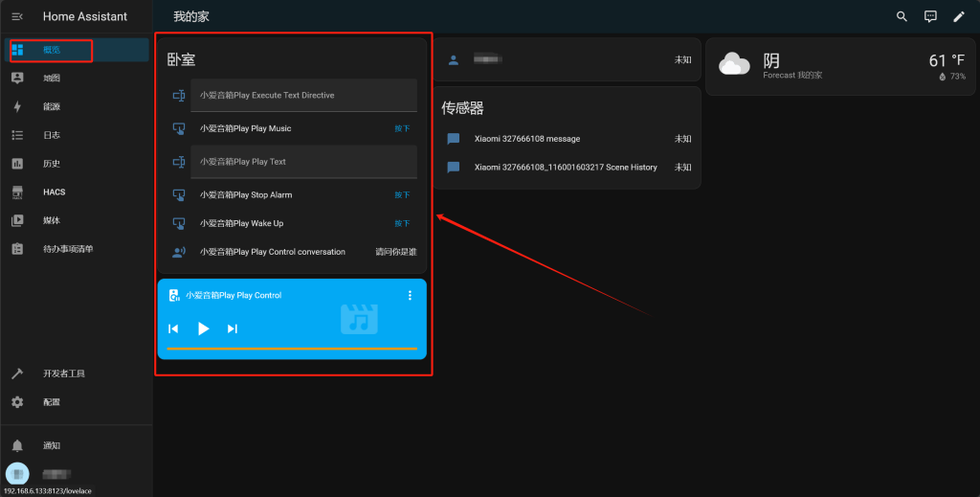Click the 传感器 card heading

(462, 108)
